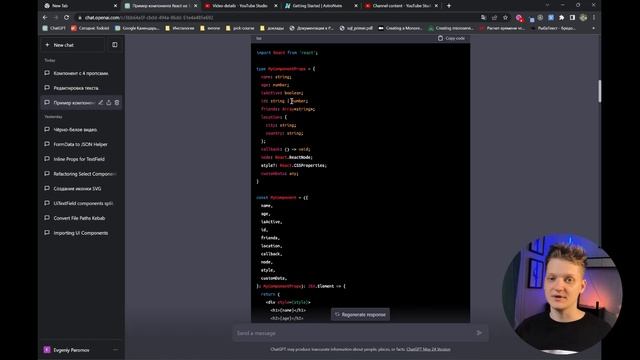Click the send message arrow icon
Screen dimensions: 640x360
coord(479,333)
